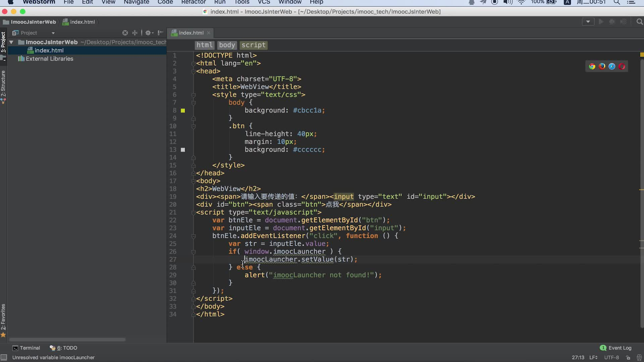Select External Libraries node
This screenshot has height=362, width=644.
coord(45,59)
